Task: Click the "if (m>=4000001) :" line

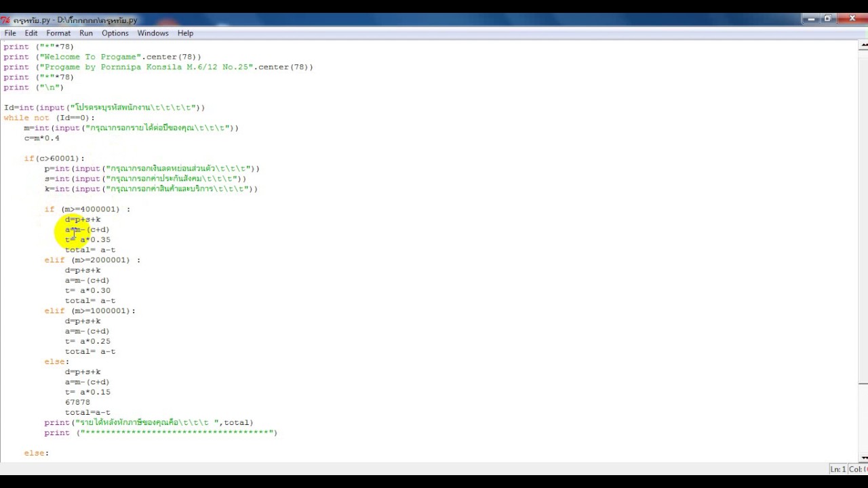Action: (87, 209)
